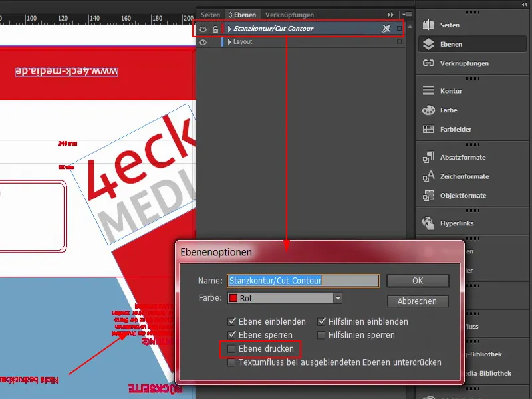Enable Hilfslinien sperren checkbox
Viewport: 532px width, 399px height.
321,335
